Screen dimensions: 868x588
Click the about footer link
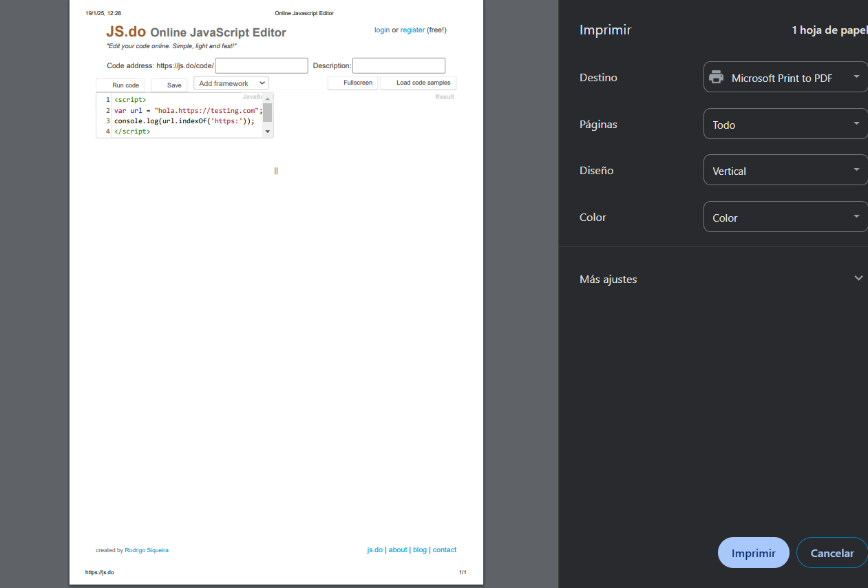coord(398,549)
